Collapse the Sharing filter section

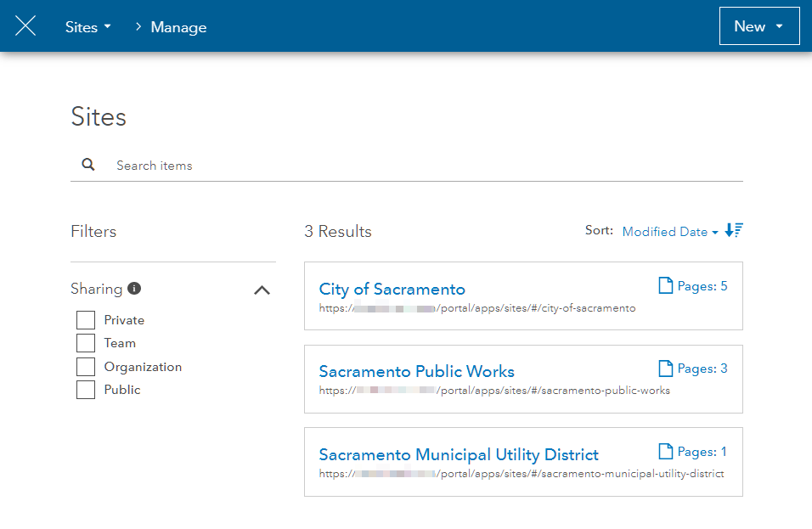click(x=262, y=290)
